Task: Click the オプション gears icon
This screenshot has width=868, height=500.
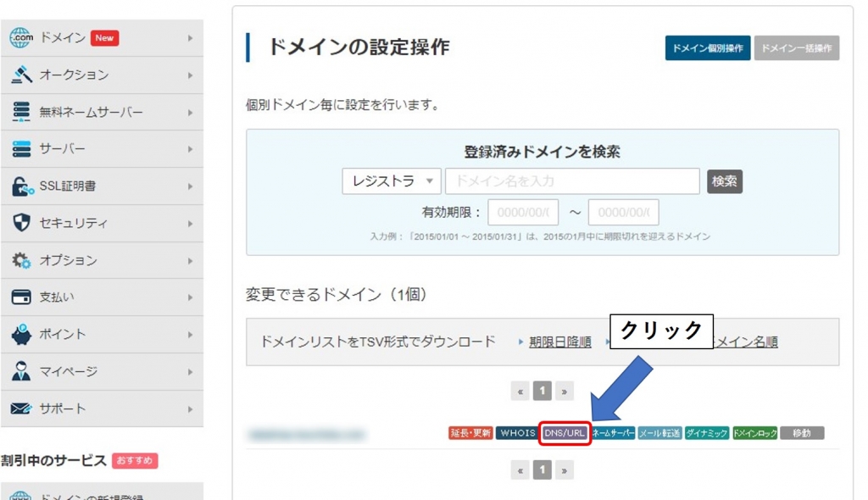Action: tap(21, 260)
